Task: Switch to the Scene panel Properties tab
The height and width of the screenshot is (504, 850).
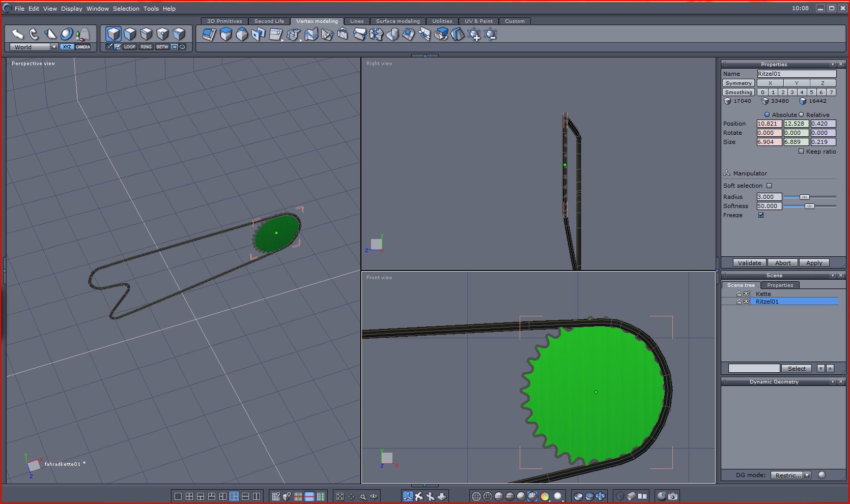Action: pos(780,285)
